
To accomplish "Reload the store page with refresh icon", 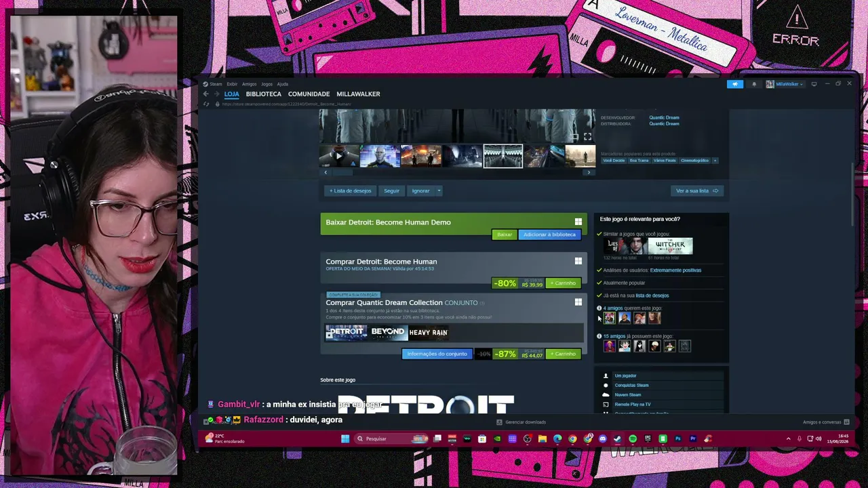I will click(x=205, y=104).
